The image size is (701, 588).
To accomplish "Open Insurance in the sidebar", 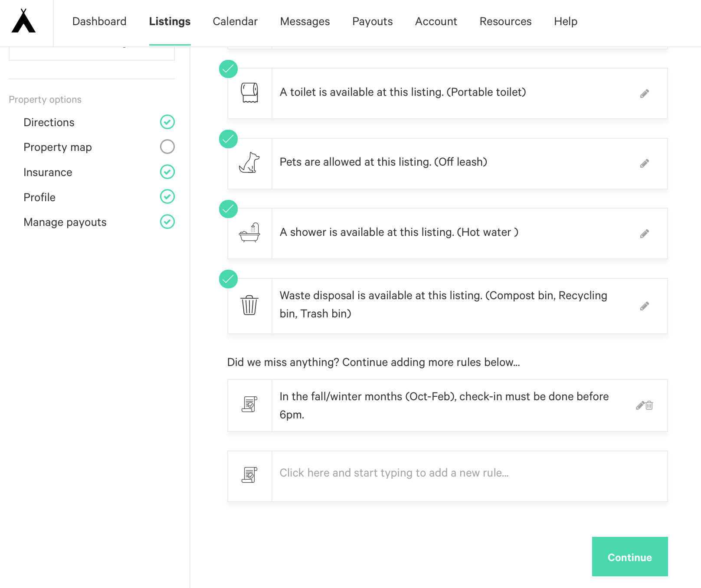I will (48, 172).
